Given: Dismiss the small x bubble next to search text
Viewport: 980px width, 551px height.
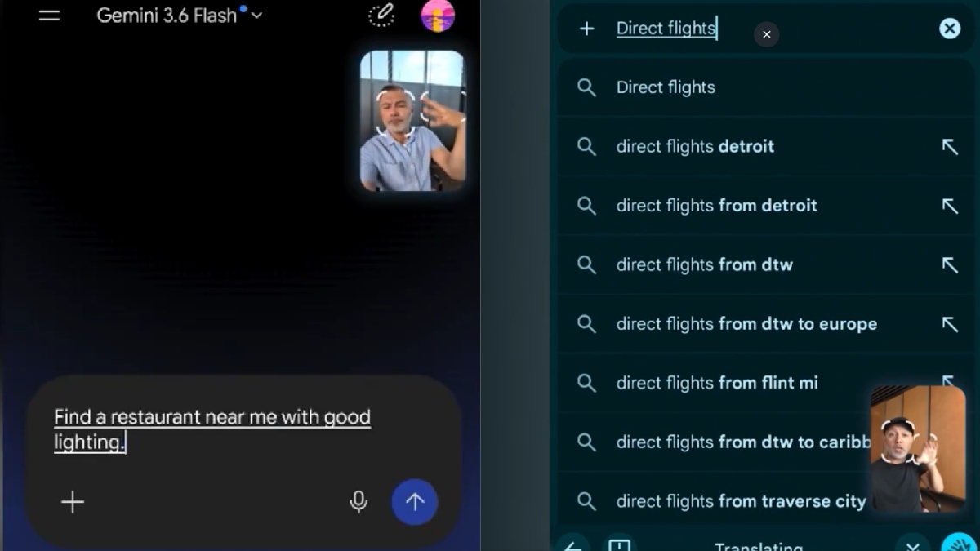Looking at the screenshot, I should (766, 34).
